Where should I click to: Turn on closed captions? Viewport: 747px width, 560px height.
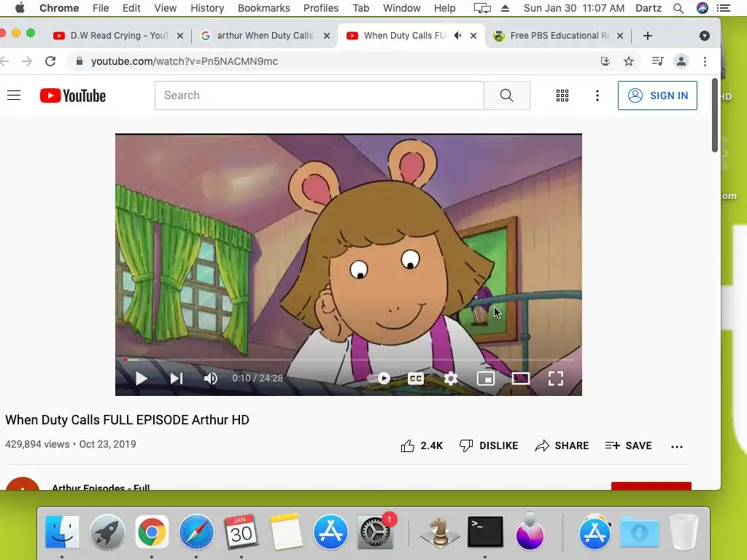click(x=415, y=378)
